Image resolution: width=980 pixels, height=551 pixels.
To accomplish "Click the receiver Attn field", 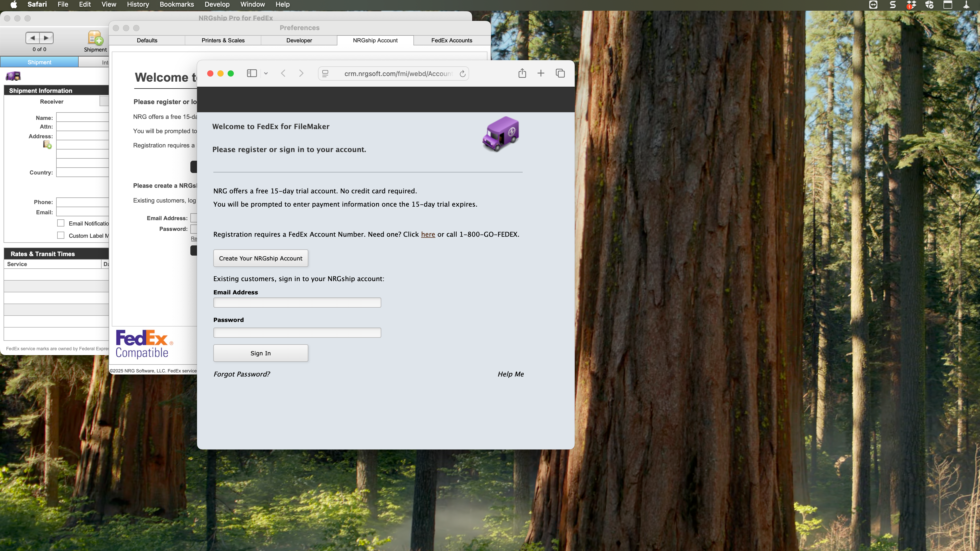I will pyautogui.click(x=82, y=126).
